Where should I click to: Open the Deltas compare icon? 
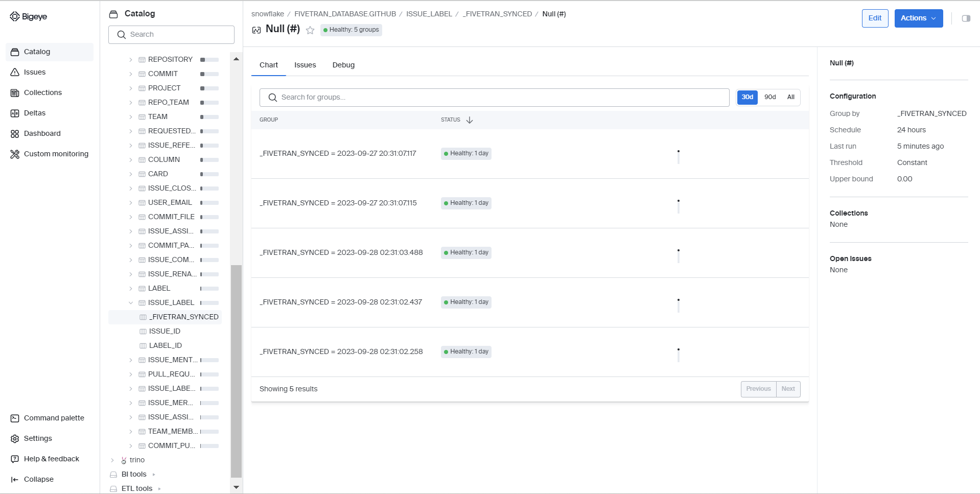(15, 113)
